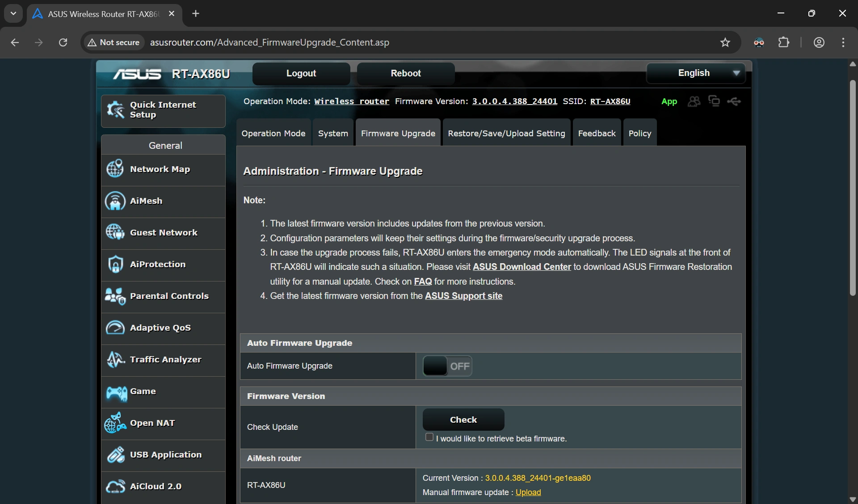Switch to the Restore/Save/Upload Setting tab
858x504 pixels.
coord(506,133)
